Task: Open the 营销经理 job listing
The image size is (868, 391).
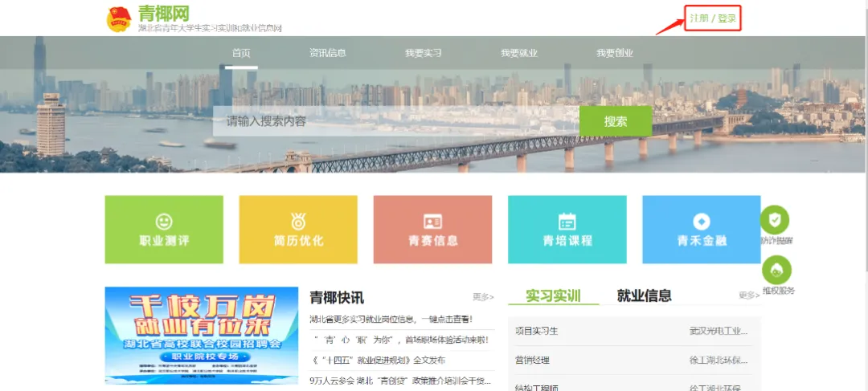Action: tap(532, 360)
